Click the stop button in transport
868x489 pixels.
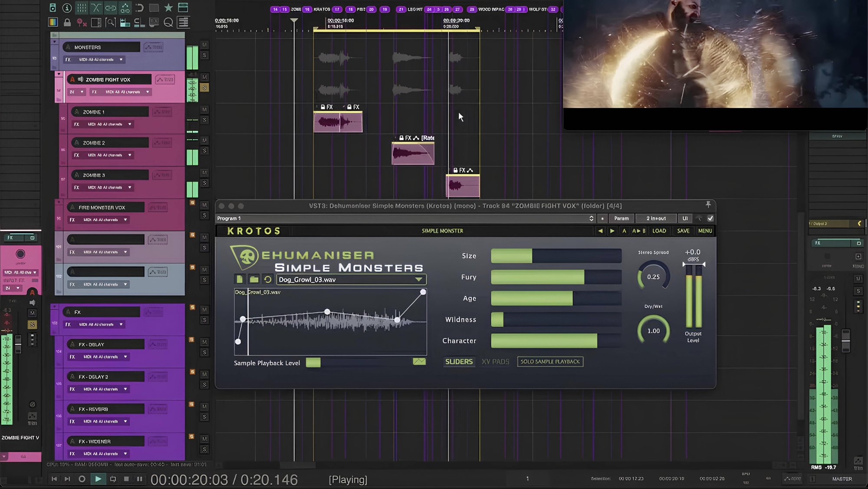126,479
